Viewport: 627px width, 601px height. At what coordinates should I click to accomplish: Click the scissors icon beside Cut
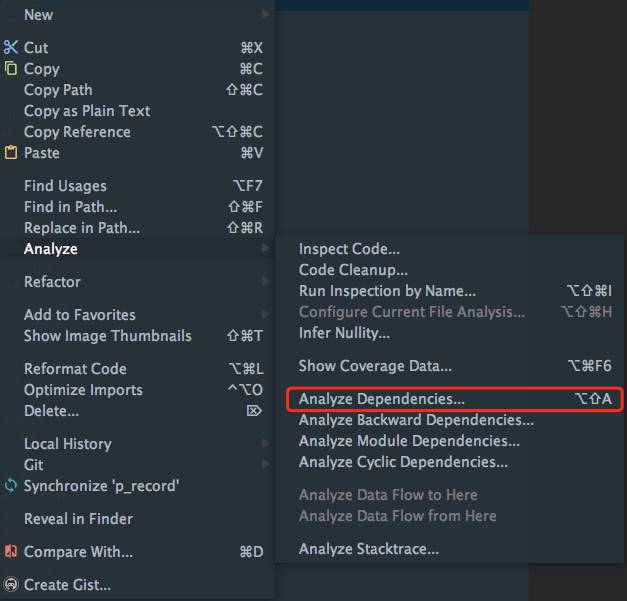(11, 47)
